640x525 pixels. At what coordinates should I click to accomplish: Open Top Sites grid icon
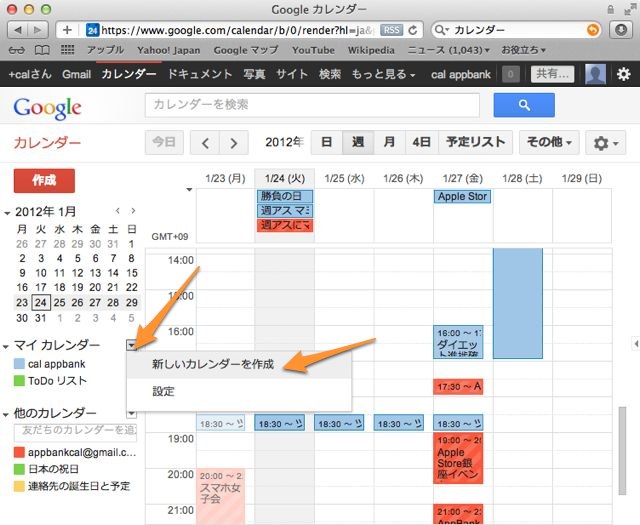pos(67,50)
